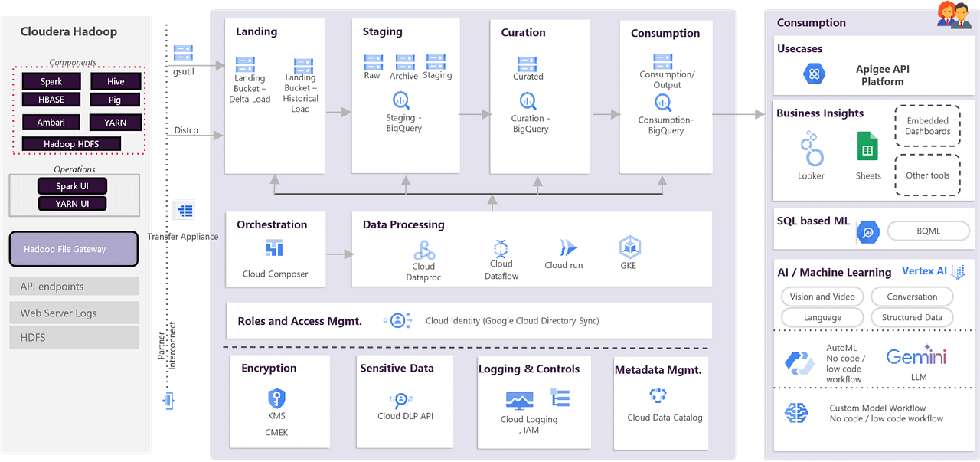Click the Embedded Dashboards dashed box
980x462 pixels.
coord(927,126)
